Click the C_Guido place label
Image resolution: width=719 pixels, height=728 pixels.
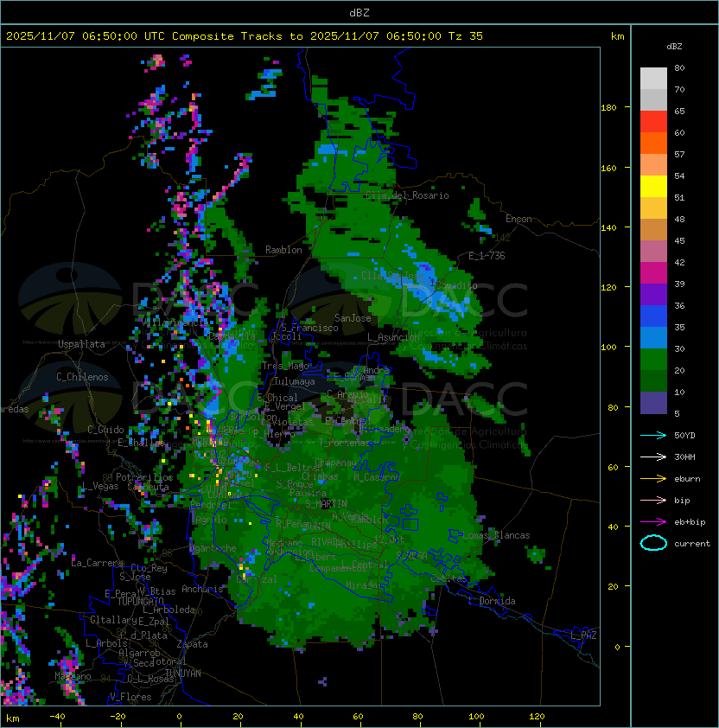(x=105, y=430)
